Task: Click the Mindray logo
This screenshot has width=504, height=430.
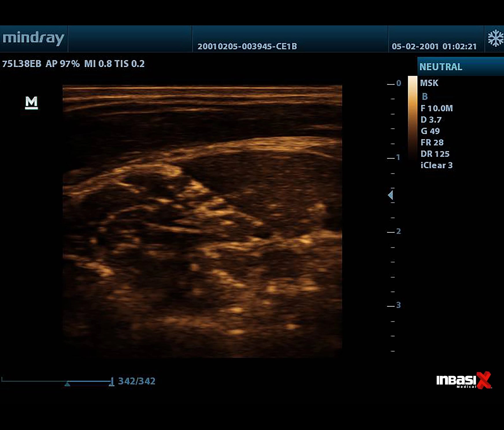Action: point(34,38)
